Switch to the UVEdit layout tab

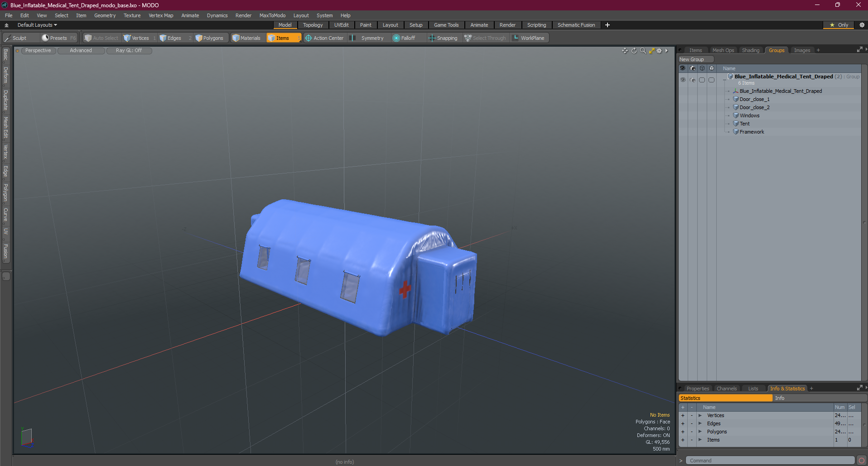click(341, 25)
